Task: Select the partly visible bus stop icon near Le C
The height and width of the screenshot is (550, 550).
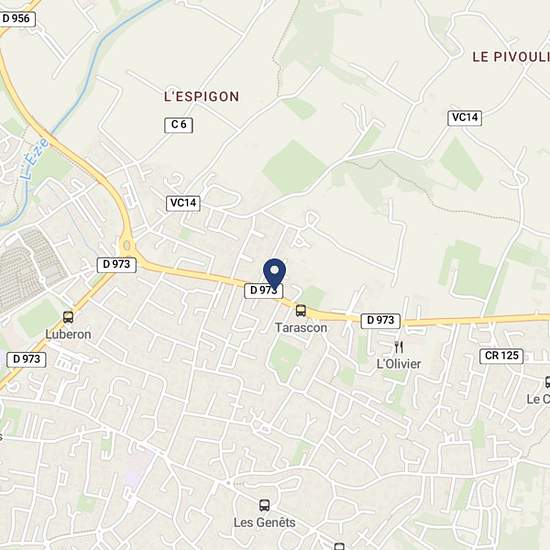Action: 548,382
